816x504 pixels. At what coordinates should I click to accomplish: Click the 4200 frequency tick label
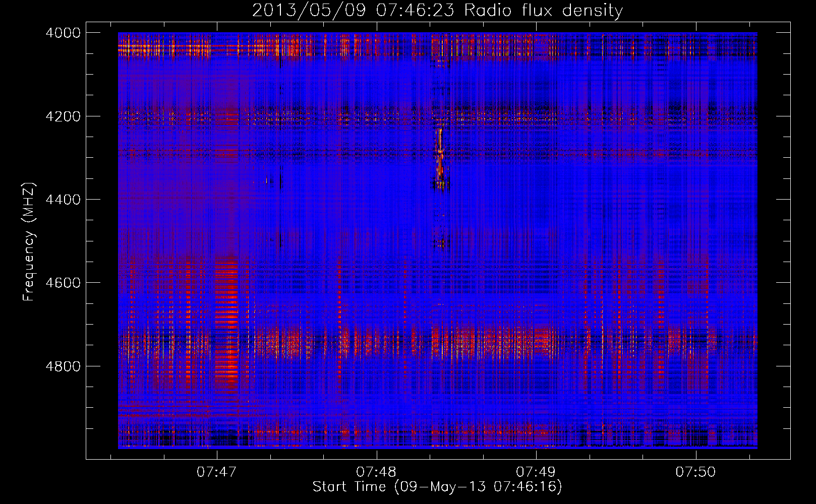coord(63,116)
